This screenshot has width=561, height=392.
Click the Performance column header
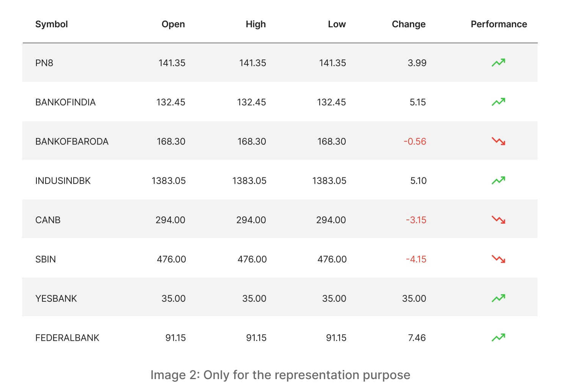(498, 24)
